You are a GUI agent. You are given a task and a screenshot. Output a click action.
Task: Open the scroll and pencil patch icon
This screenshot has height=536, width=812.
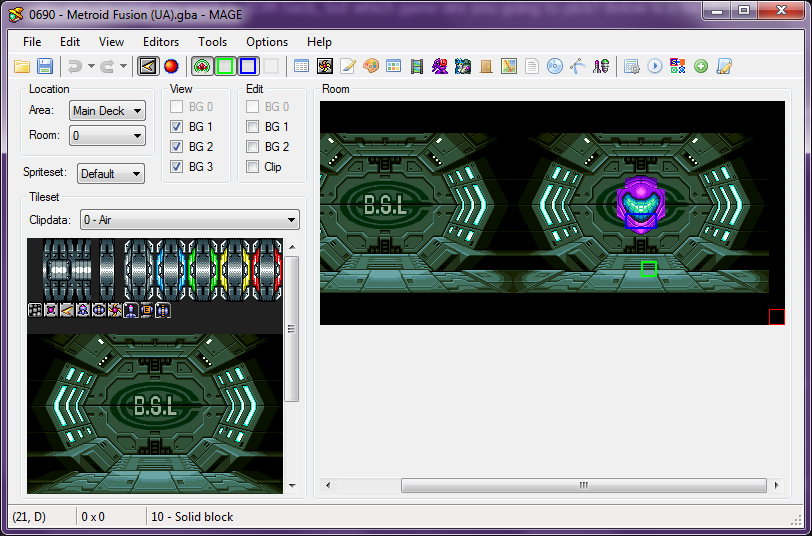[724, 66]
